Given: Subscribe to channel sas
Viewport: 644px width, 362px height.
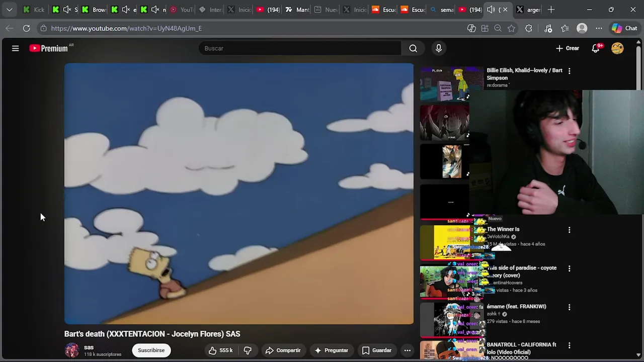Looking at the screenshot, I should click(x=151, y=350).
